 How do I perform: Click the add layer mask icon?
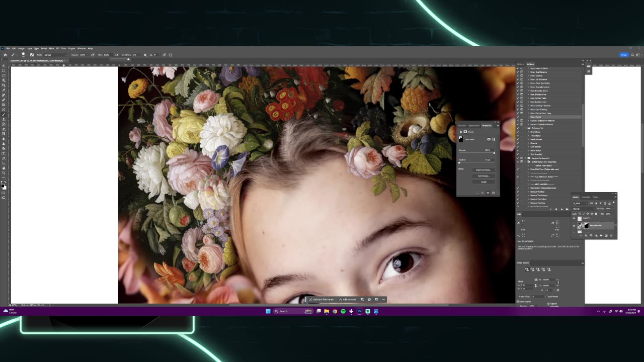pyautogui.click(x=591, y=235)
